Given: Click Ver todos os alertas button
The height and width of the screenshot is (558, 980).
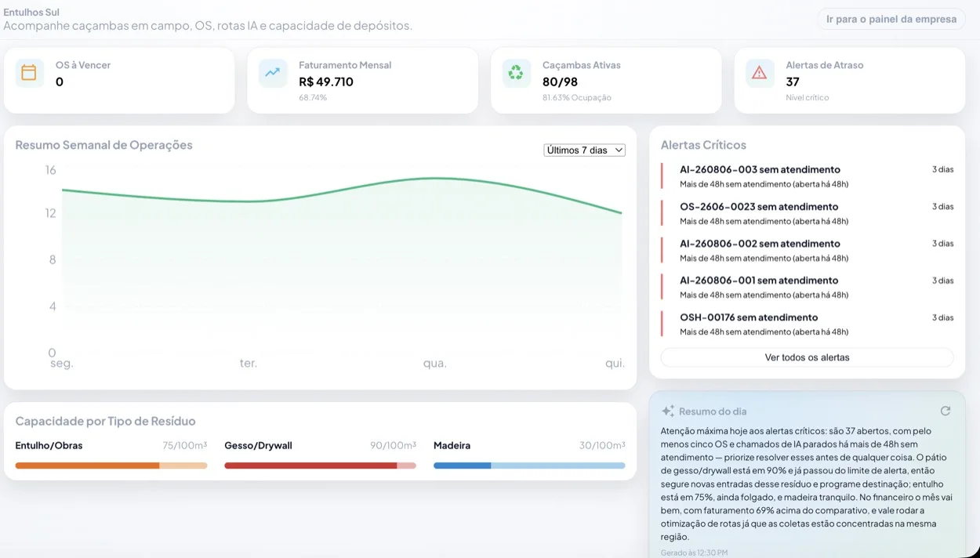Looking at the screenshot, I should [x=807, y=357].
